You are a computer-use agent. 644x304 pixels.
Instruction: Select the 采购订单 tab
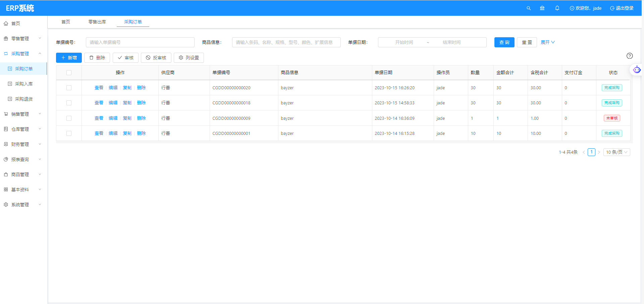[x=133, y=22]
